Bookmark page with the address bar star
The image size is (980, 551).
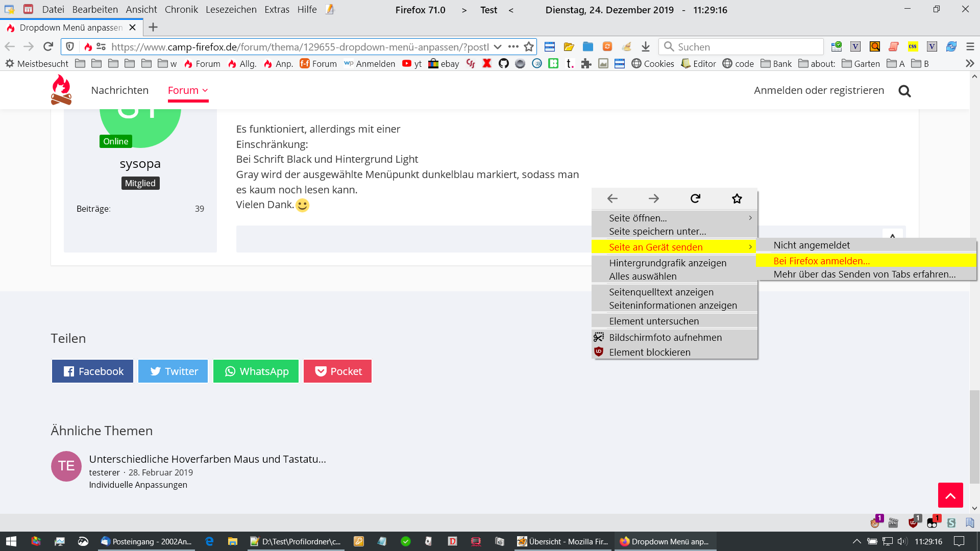tap(529, 47)
